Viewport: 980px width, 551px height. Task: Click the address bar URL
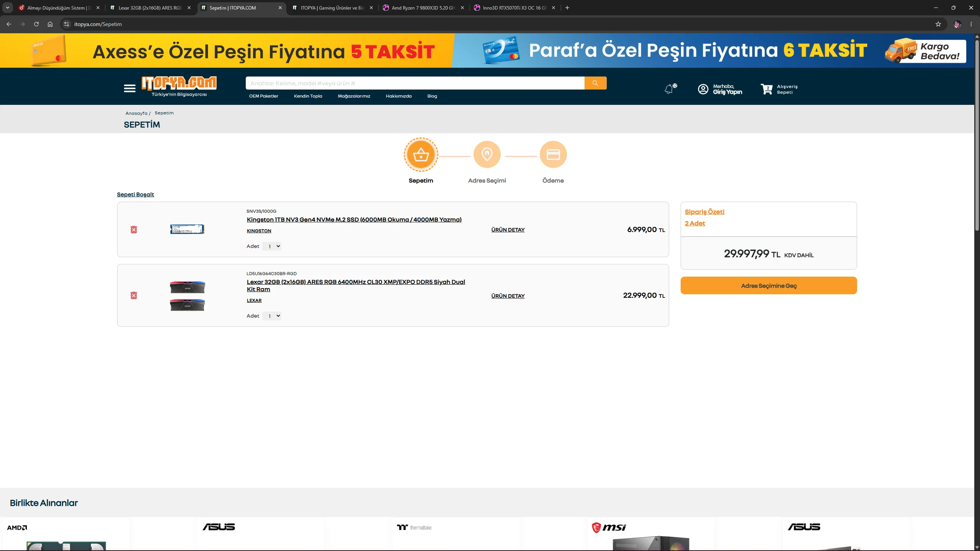pos(98,24)
